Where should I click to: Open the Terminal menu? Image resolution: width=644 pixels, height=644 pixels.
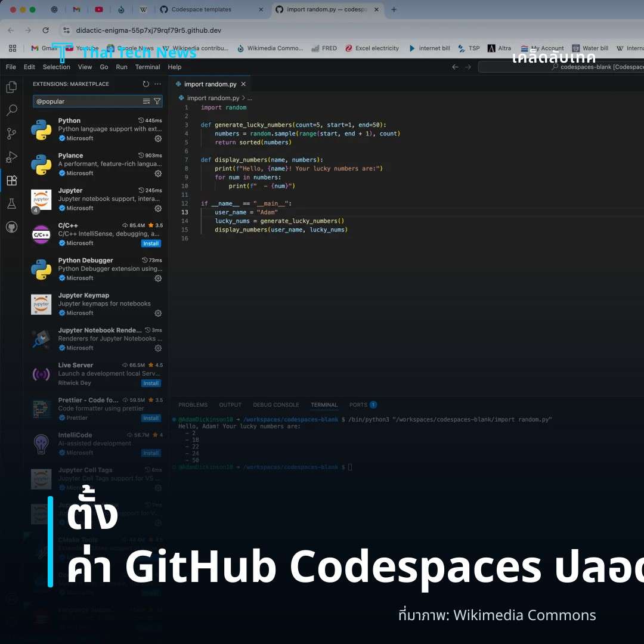147,67
